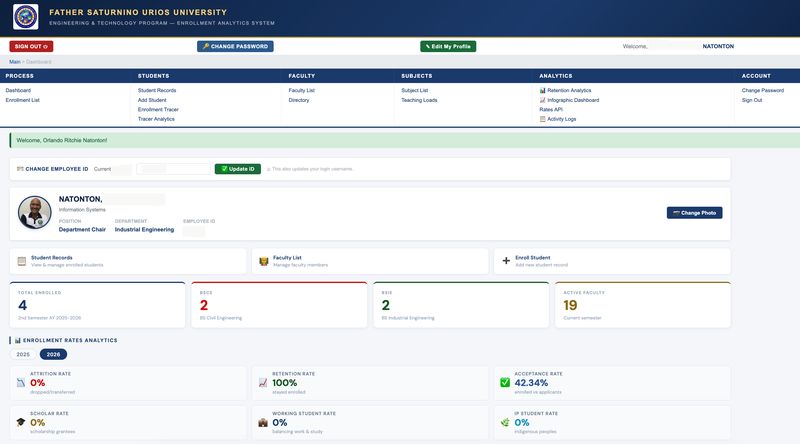Image resolution: width=800 pixels, height=444 pixels.
Task: Open Dashboard under Process menu
Action: point(18,90)
